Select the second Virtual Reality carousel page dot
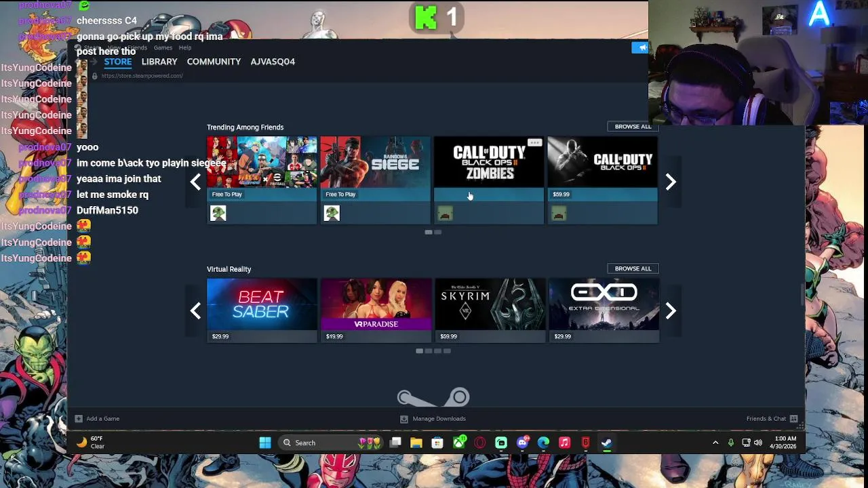The width and height of the screenshot is (868, 488). 429,351
